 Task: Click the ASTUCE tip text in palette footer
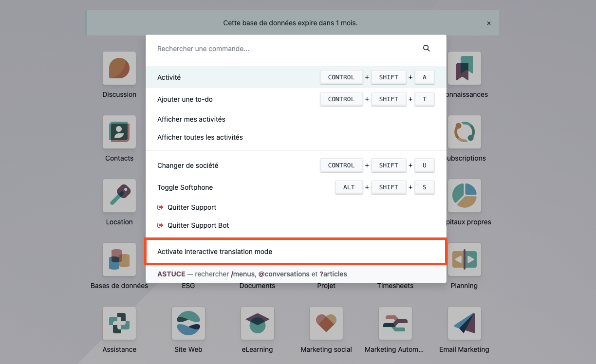click(x=252, y=274)
